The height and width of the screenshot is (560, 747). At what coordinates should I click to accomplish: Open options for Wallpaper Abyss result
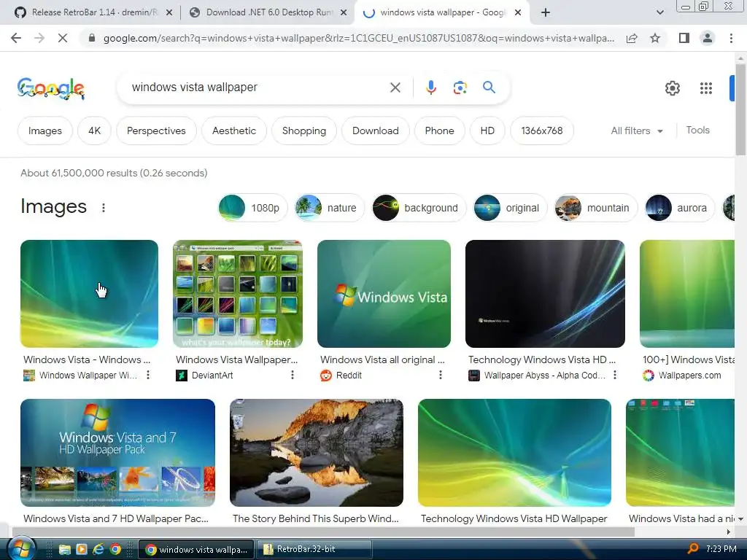(615, 376)
